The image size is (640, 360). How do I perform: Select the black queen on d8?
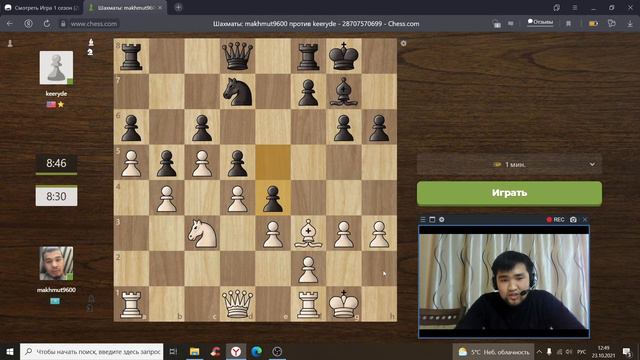[x=237, y=56]
